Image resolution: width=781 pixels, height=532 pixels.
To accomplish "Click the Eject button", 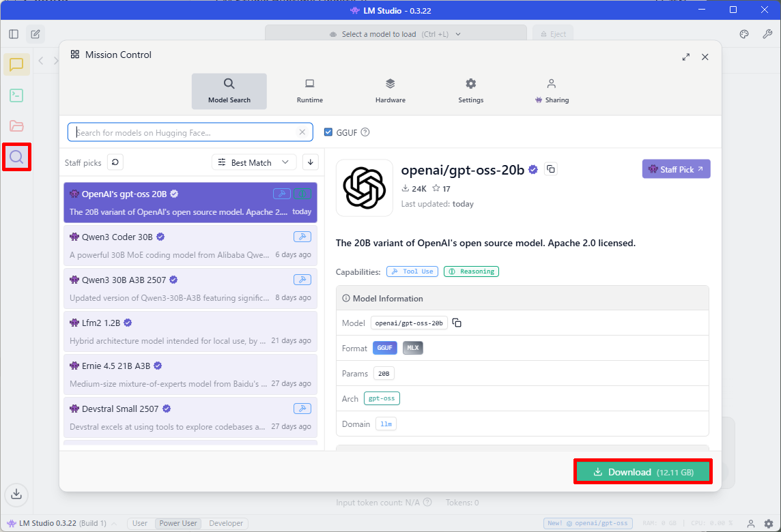I will click(x=553, y=34).
